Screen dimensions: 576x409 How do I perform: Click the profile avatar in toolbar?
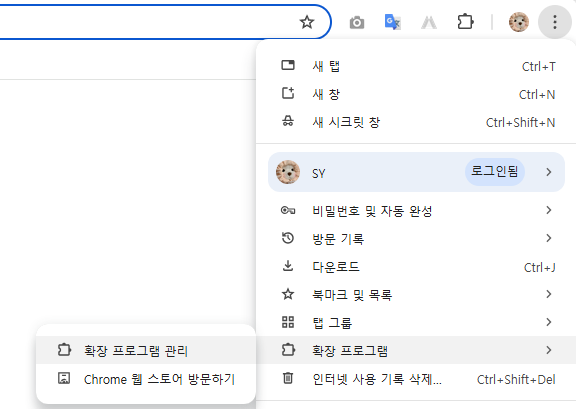point(519,22)
